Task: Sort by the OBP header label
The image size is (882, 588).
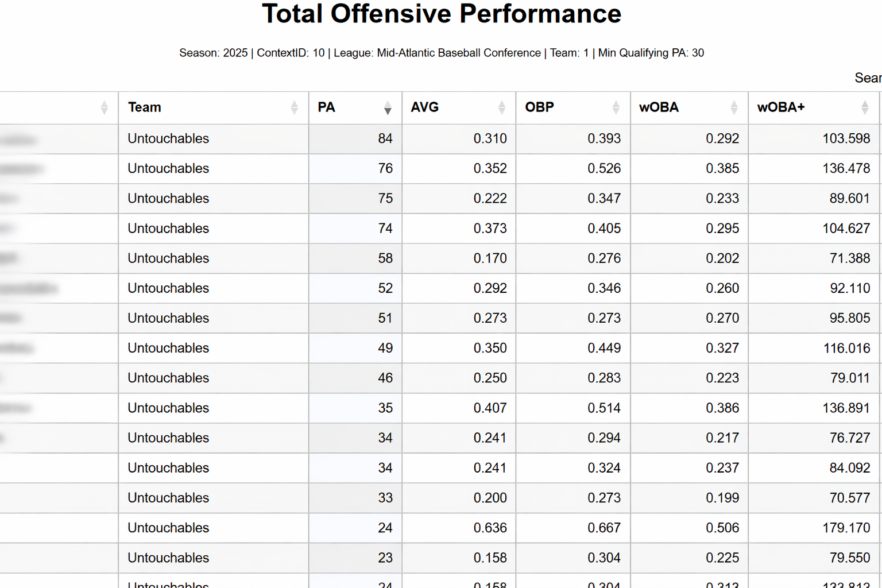Action: (539, 107)
